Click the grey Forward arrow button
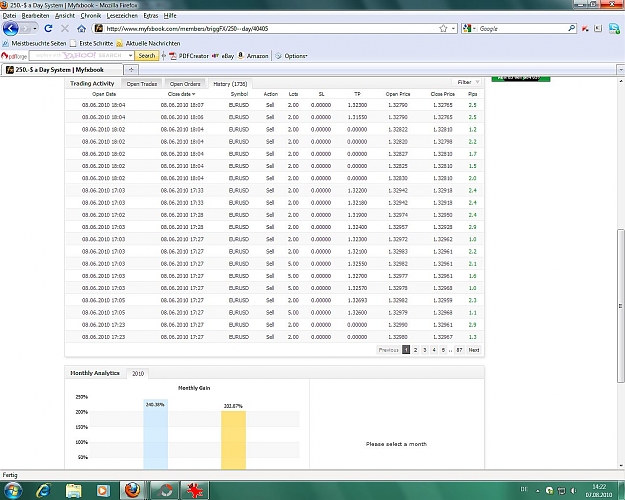 [x=26, y=29]
